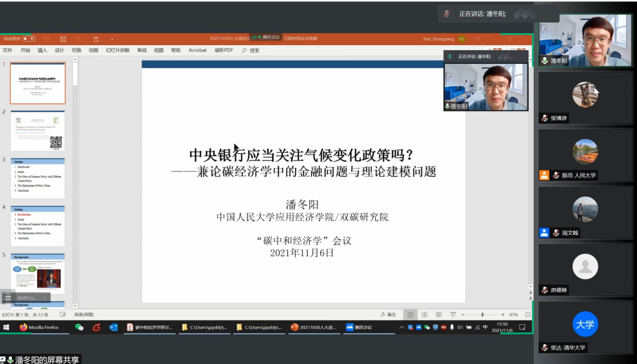This screenshot has height=364, width=637.
Task: Toggle the AutoSave switch
Action: coord(29,39)
